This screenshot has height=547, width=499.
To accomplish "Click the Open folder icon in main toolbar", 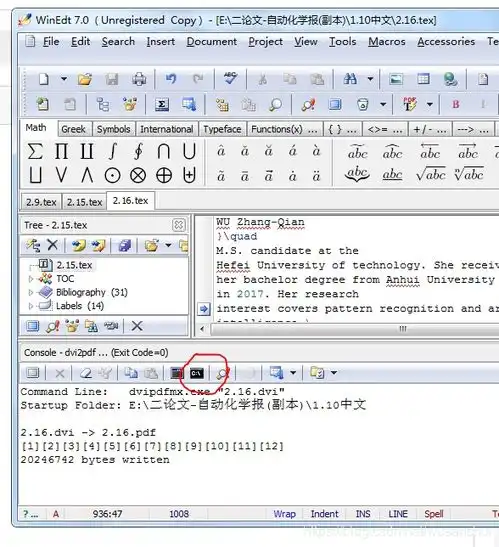I will pos(85,80).
